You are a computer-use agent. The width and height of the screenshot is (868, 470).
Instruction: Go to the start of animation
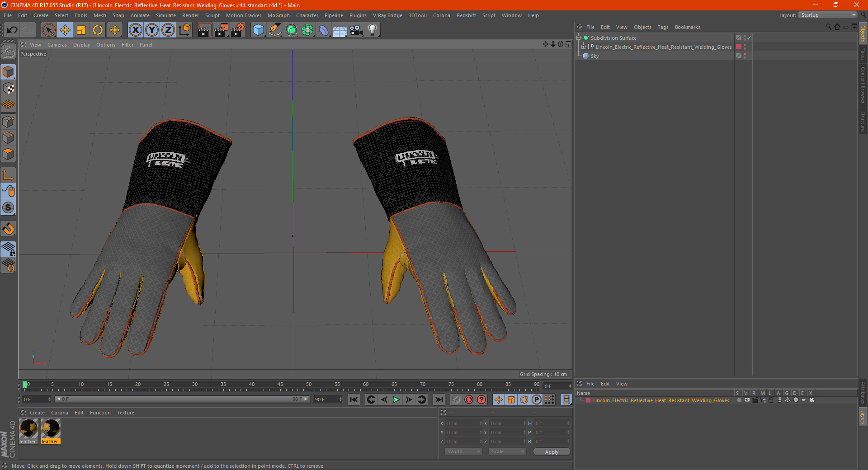coord(354,399)
